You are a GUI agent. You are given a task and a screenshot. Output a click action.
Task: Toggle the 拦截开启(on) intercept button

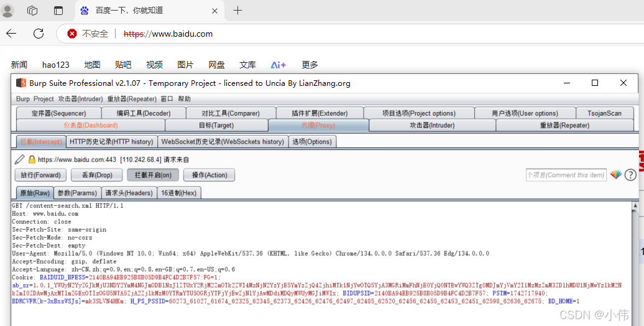click(x=153, y=175)
